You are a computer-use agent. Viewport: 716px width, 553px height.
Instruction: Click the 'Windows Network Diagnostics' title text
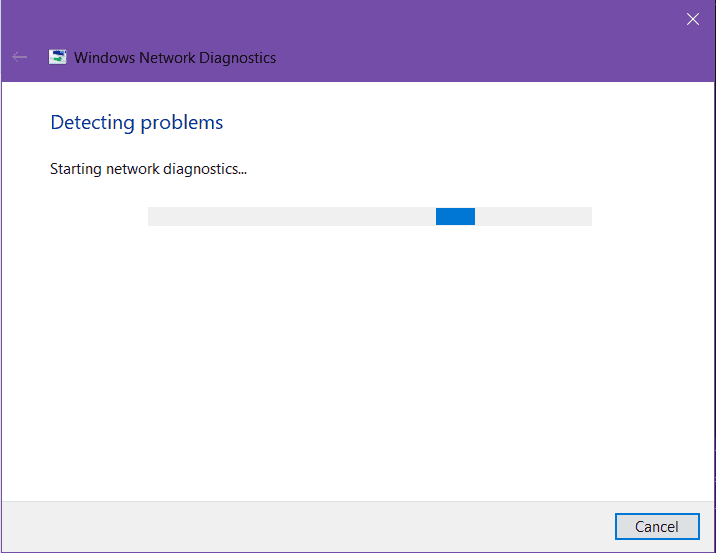click(x=175, y=58)
